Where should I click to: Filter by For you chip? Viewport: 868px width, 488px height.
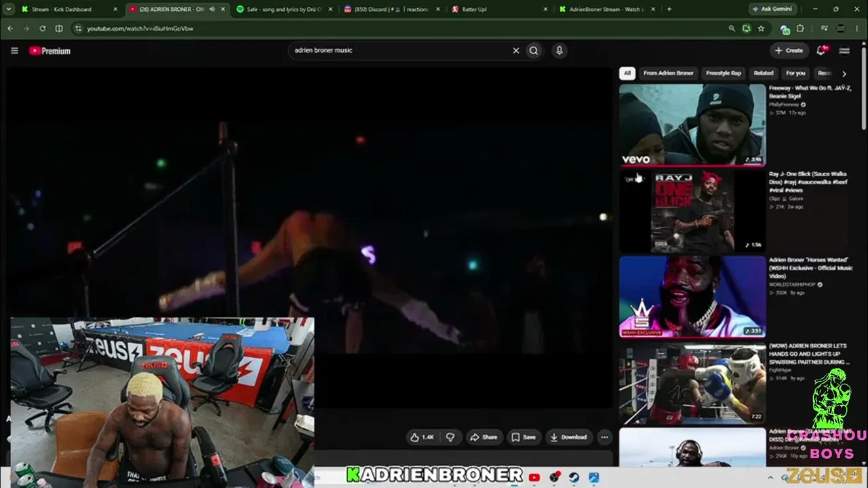tap(795, 73)
